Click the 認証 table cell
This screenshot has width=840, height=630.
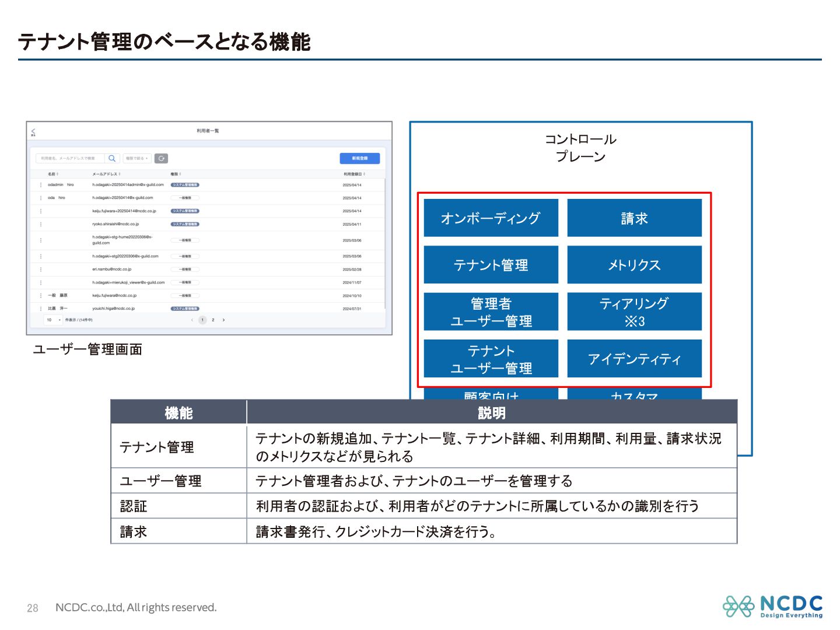[178, 506]
